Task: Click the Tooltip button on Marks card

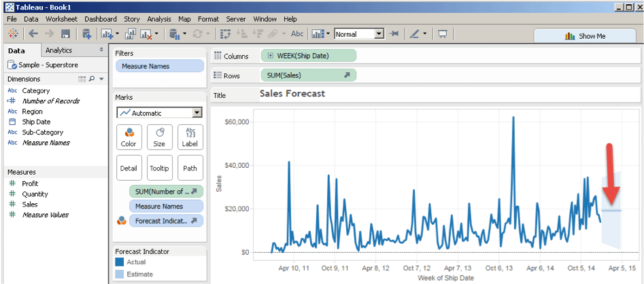Action: coord(159,167)
